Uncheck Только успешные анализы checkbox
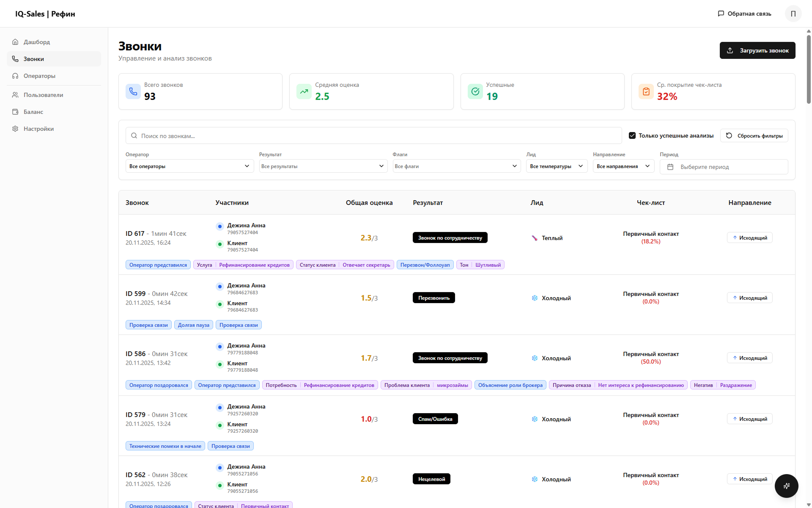Viewport: 812px width, 508px height. click(632, 135)
